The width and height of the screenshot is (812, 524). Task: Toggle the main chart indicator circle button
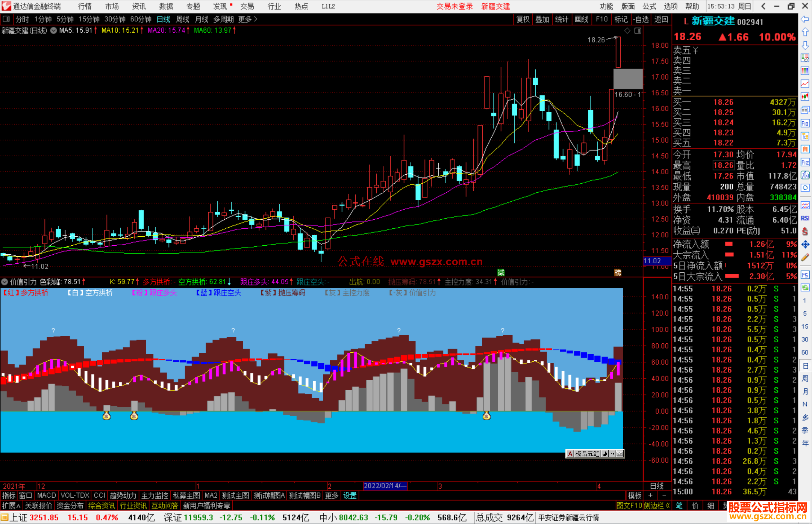tap(54, 30)
